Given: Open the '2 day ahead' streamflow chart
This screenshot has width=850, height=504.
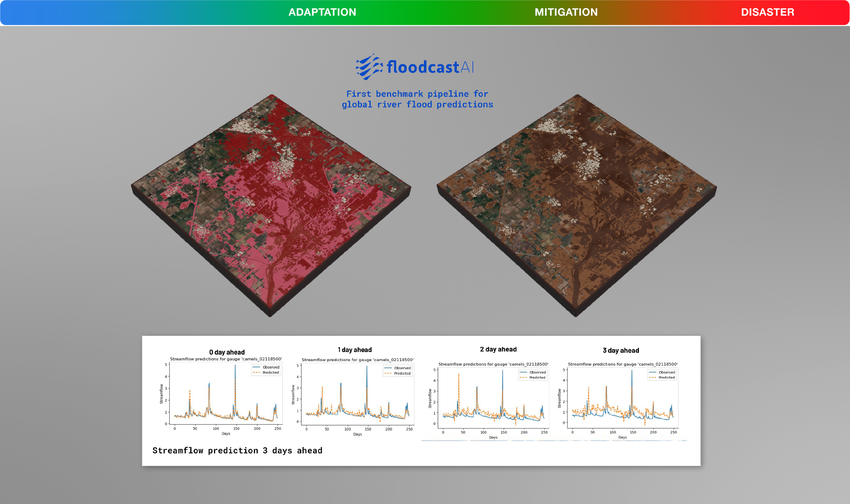Looking at the screenshot, I should [489, 400].
